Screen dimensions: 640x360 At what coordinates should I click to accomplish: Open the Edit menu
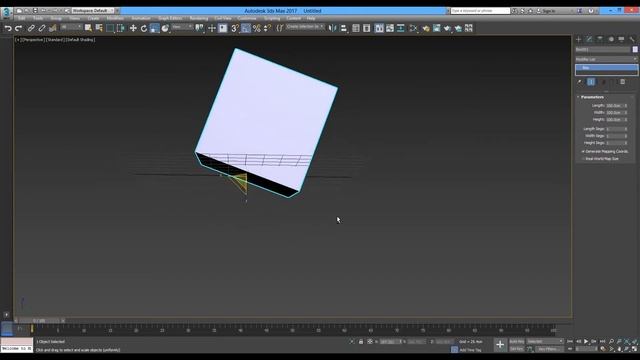point(22,18)
